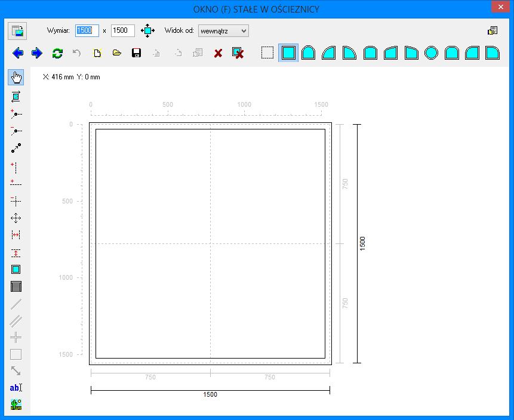Select the circle window shape
514x420 pixels.
point(431,52)
